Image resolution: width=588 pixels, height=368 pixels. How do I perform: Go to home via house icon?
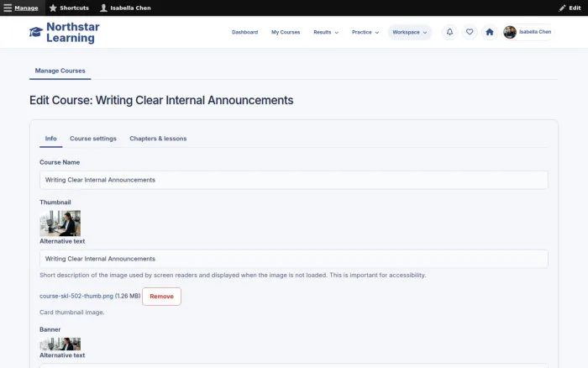(x=490, y=32)
